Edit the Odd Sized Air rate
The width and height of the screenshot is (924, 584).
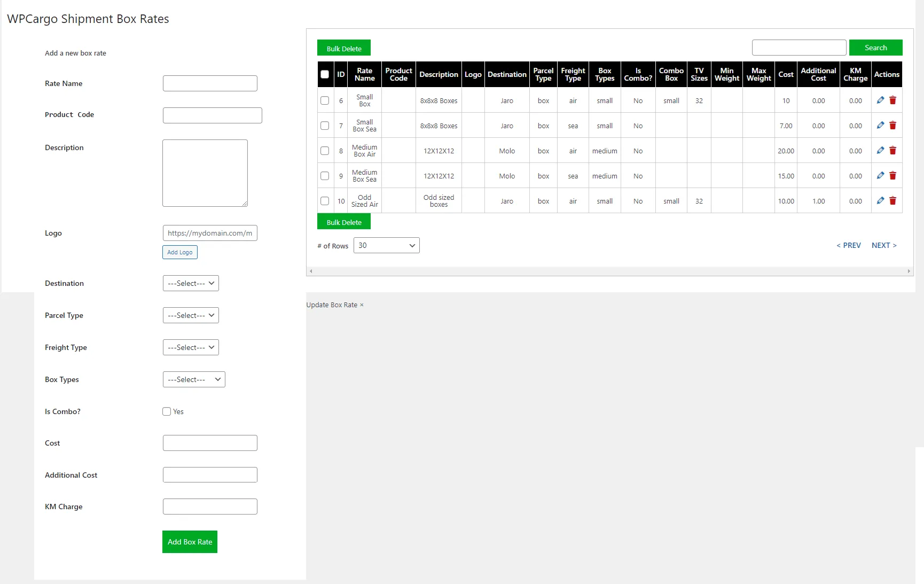point(880,201)
